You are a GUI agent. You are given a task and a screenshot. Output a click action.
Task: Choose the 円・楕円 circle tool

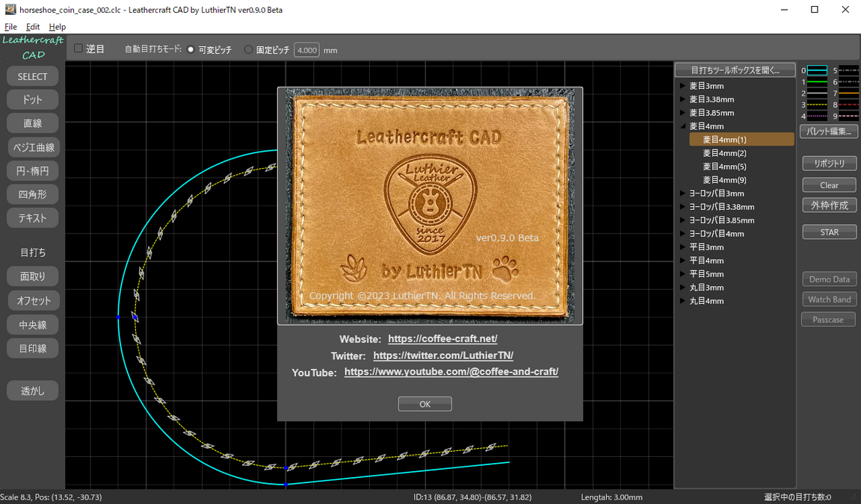(32, 170)
